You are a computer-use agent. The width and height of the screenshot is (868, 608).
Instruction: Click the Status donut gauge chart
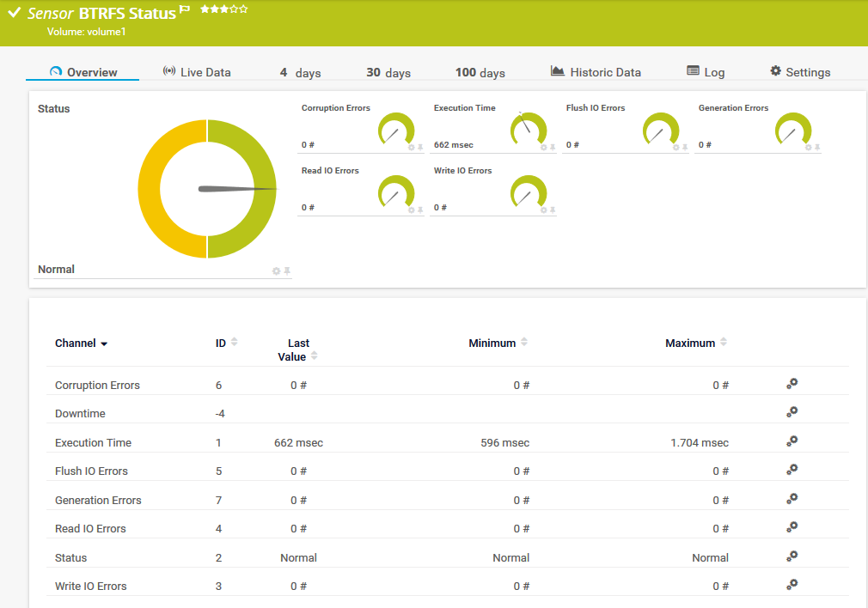point(207,189)
